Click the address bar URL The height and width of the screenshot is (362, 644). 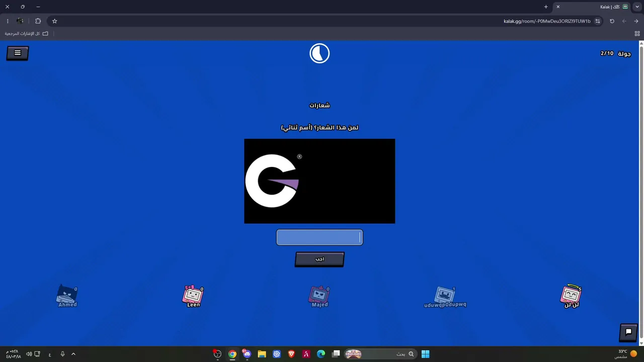pyautogui.click(x=547, y=21)
